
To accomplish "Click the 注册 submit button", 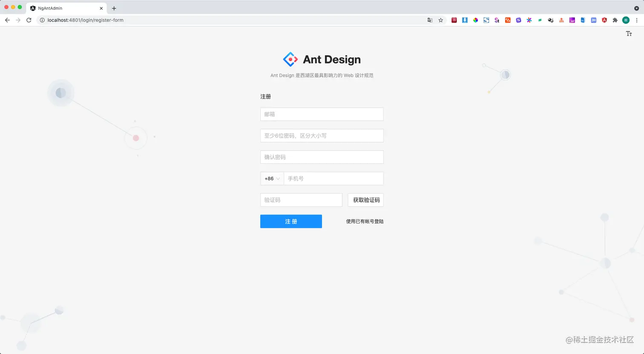I will click(291, 221).
